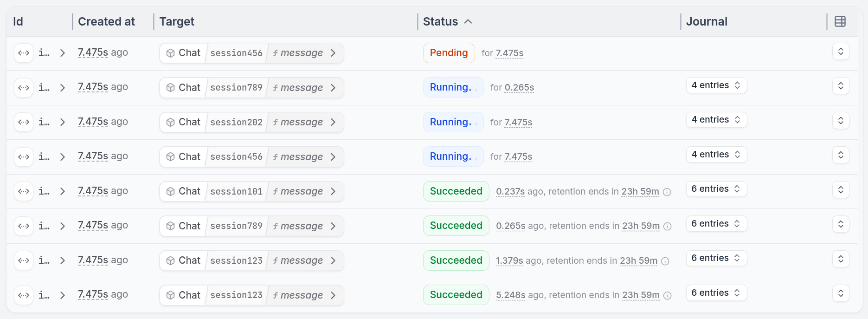Screen dimensions: 868x319
Task: Expand the 6 entries journal for session101
Action: (x=716, y=189)
